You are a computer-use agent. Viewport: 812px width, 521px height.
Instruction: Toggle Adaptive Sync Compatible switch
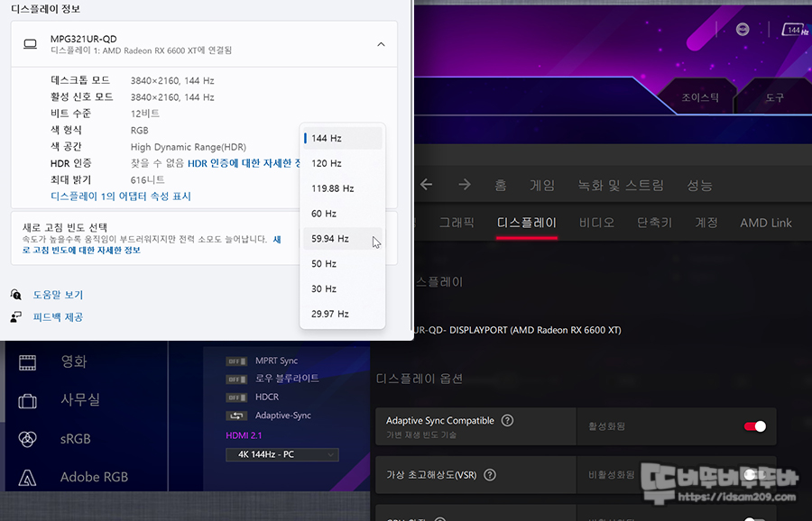click(x=755, y=426)
